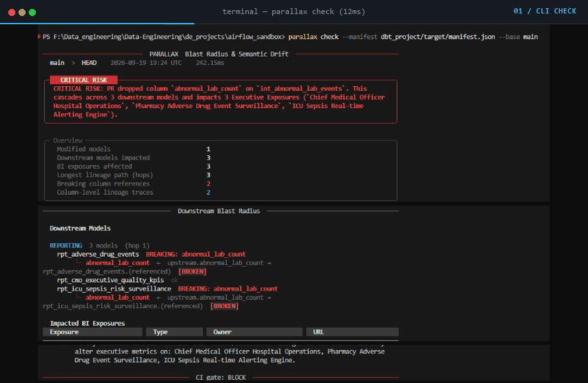588x383 pixels.
Task: Click the 'ok' status after rpt_cmo_executive_quality_kpis
Action: point(174,280)
